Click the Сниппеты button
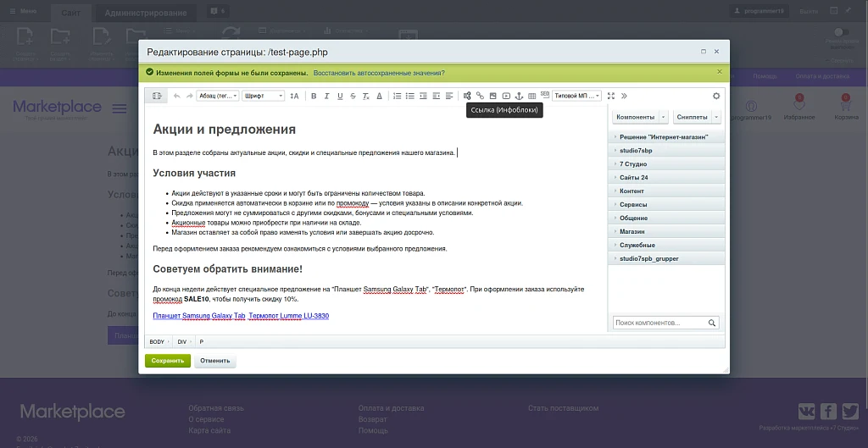 click(692, 117)
